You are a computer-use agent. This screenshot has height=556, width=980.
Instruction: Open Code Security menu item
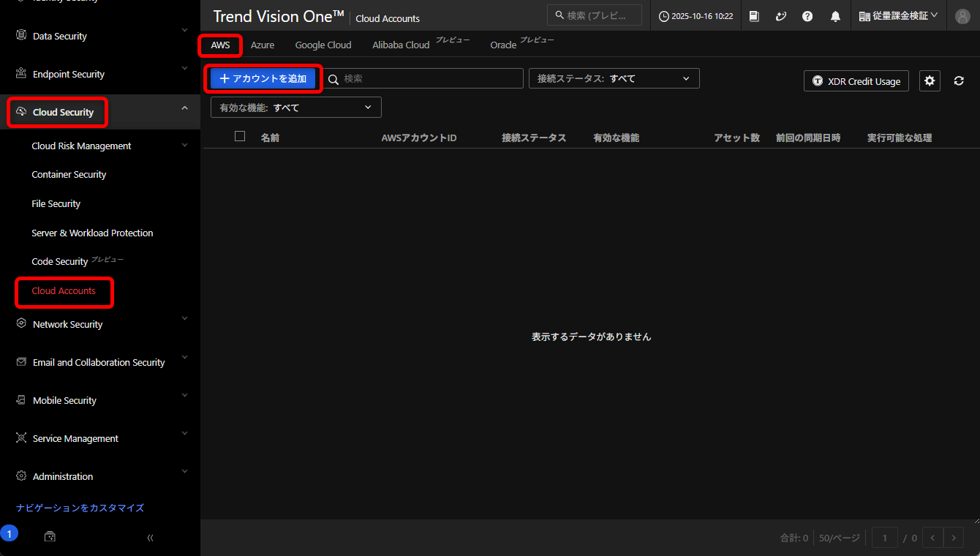click(60, 262)
